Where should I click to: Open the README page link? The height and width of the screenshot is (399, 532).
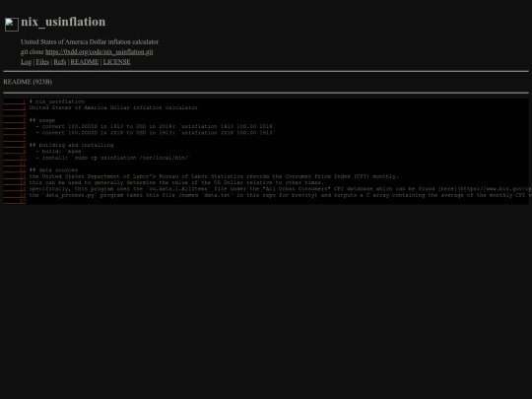click(85, 62)
